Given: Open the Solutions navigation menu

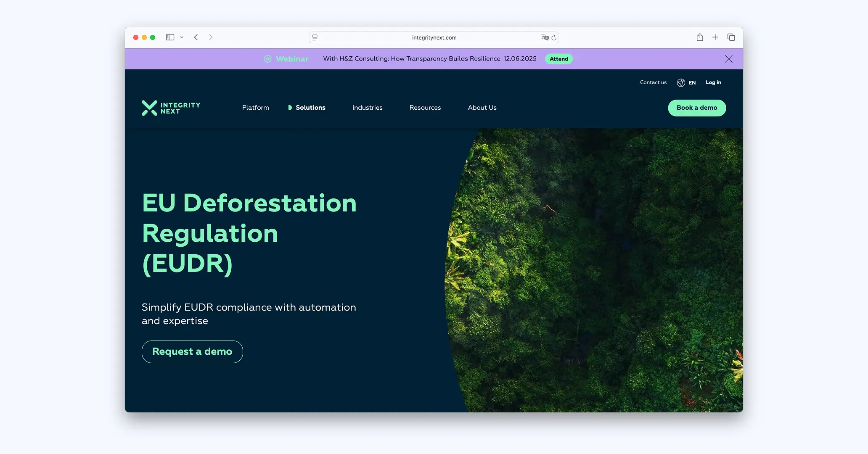Looking at the screenshot, I should coord(310,108).
